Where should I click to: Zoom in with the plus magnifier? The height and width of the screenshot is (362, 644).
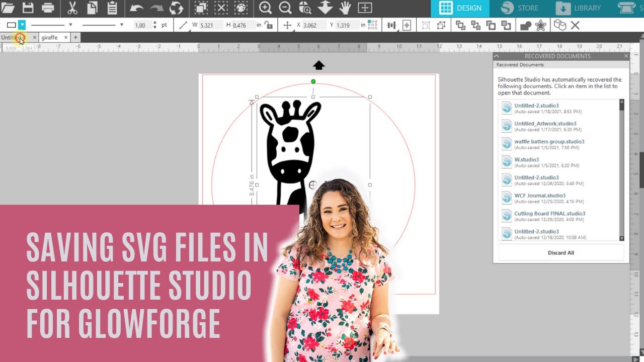coord(266,8)
